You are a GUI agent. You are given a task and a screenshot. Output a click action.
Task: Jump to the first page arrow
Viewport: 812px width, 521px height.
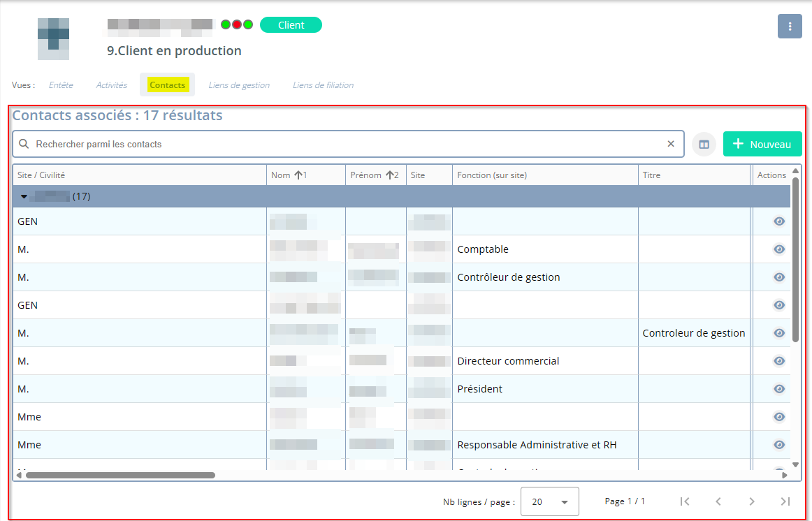pos(685,501)
